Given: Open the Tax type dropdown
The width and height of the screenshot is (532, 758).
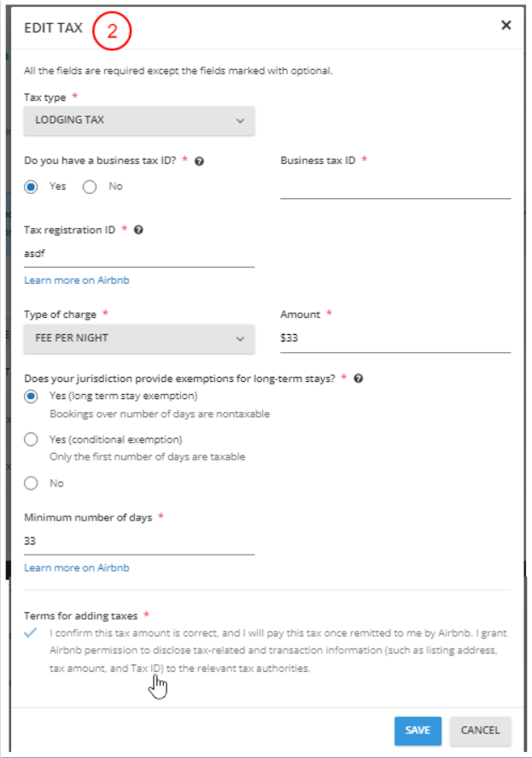Looking at the screenshot, I should [x=139, y=120].
